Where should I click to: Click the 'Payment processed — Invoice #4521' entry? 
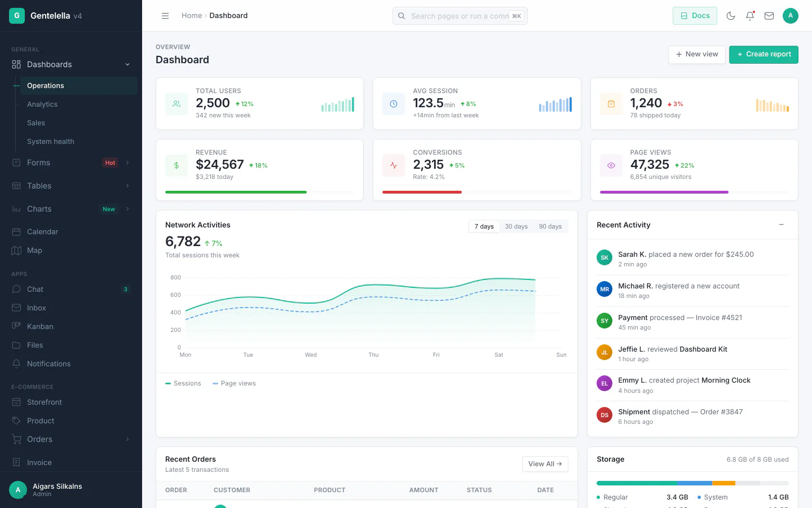[692, 322]
